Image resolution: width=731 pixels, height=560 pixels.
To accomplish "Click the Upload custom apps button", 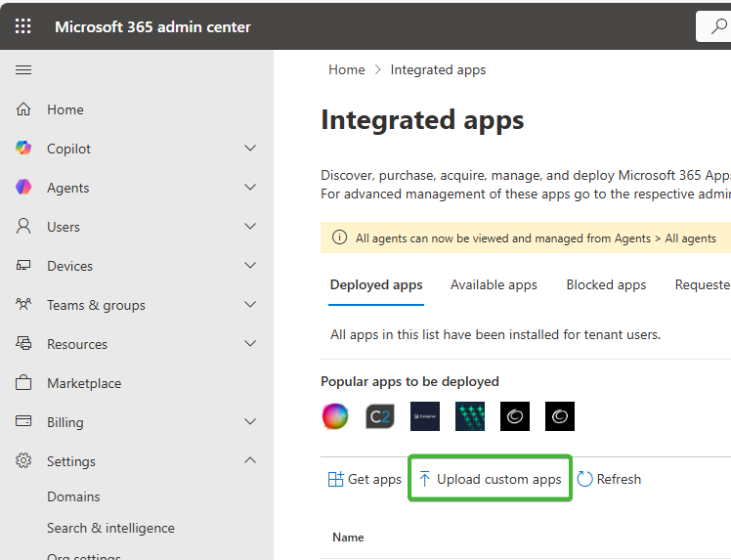I will pos(490,479).
